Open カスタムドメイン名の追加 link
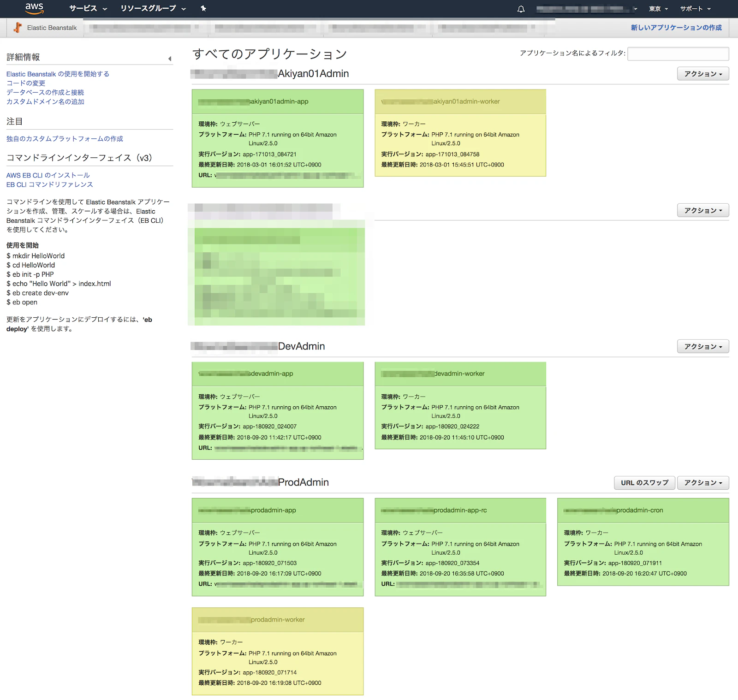Viewport: 738px width, 700px height. [45, 101]
